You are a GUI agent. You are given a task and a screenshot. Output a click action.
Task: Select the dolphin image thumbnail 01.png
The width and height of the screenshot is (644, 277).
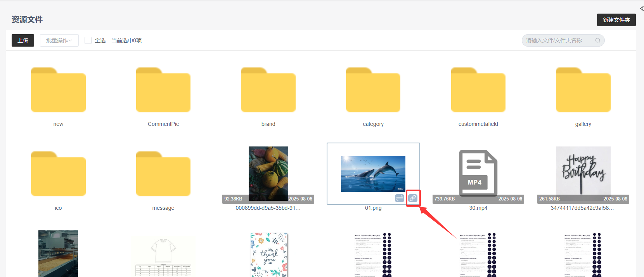[373, 174]
